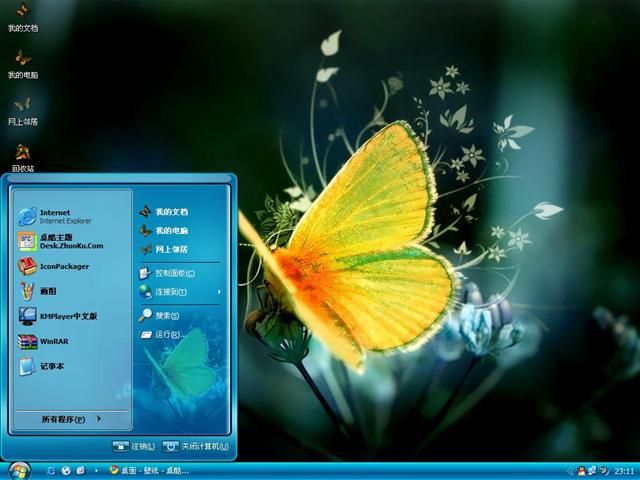Open the 网上邻居 desktop icon
Image resolution: width=640 pixels, height=480 pixels.
click(23, 111)
